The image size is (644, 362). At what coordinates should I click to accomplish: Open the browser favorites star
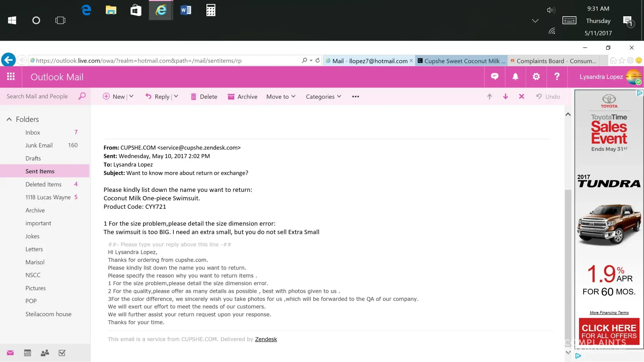pos(622,60)
